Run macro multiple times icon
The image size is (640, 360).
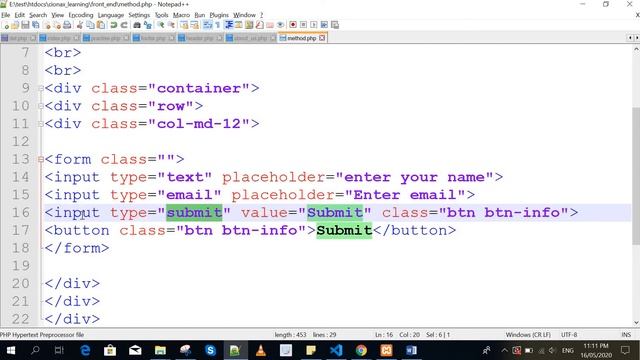tap(324, 25)
